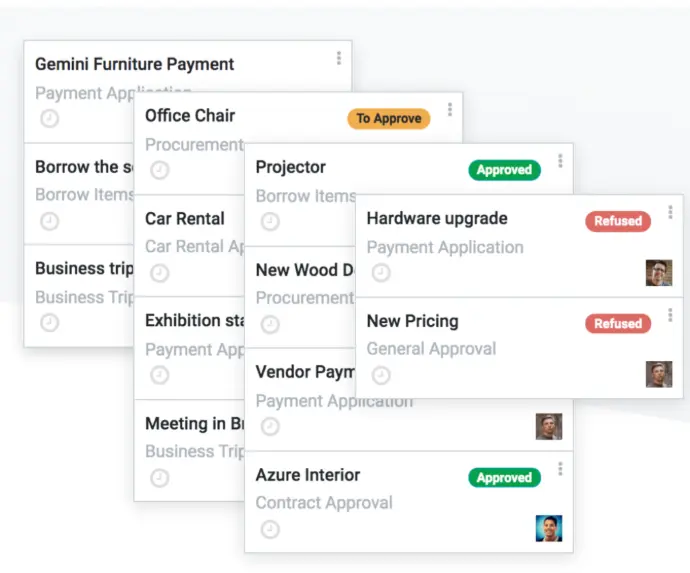Click the clock icon on Hardware upgrade card

click(381, 273)
